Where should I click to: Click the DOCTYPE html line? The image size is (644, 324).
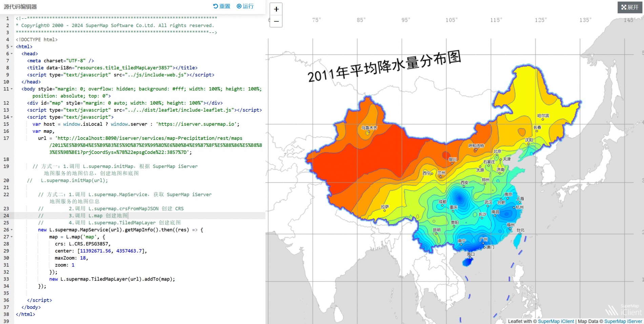(37, 40)
